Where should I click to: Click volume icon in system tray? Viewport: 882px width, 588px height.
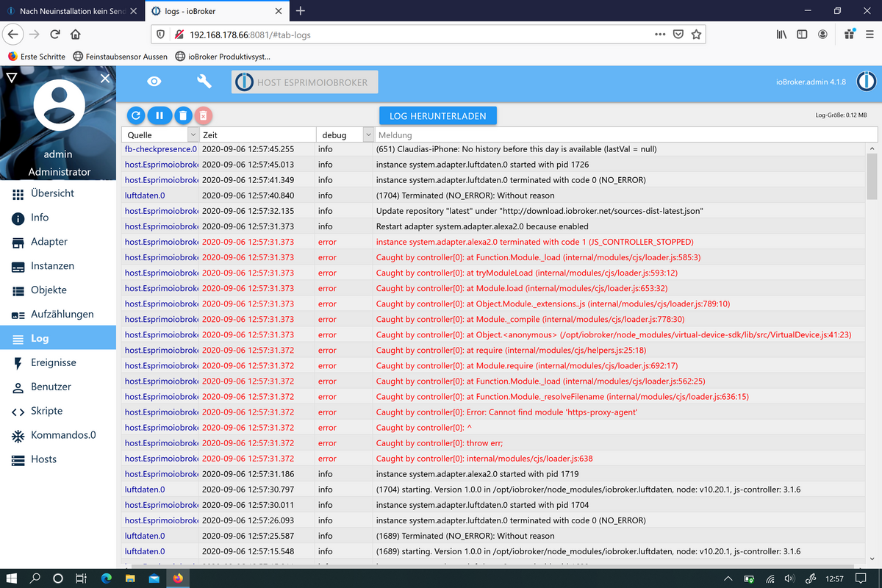point(789,578)
